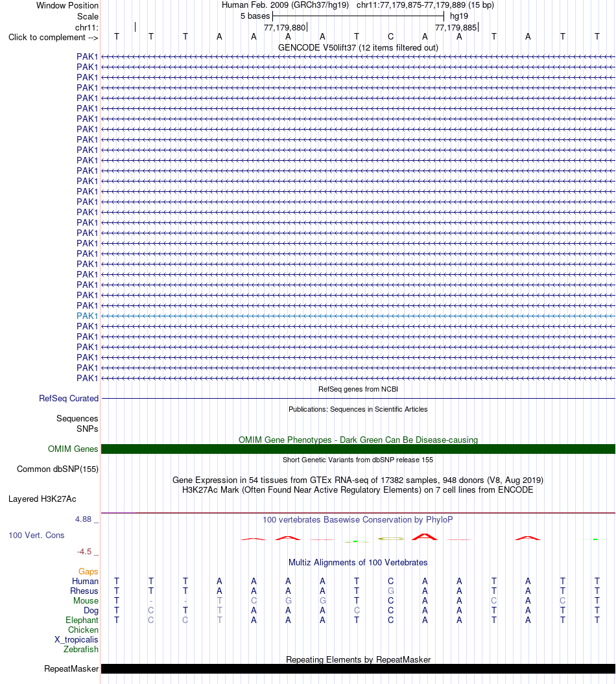Image resolution: width=616 pixels, height=684 pixels.
Task: Click the Layered H3K27Ac track label
Action: [x=42, y=499]
